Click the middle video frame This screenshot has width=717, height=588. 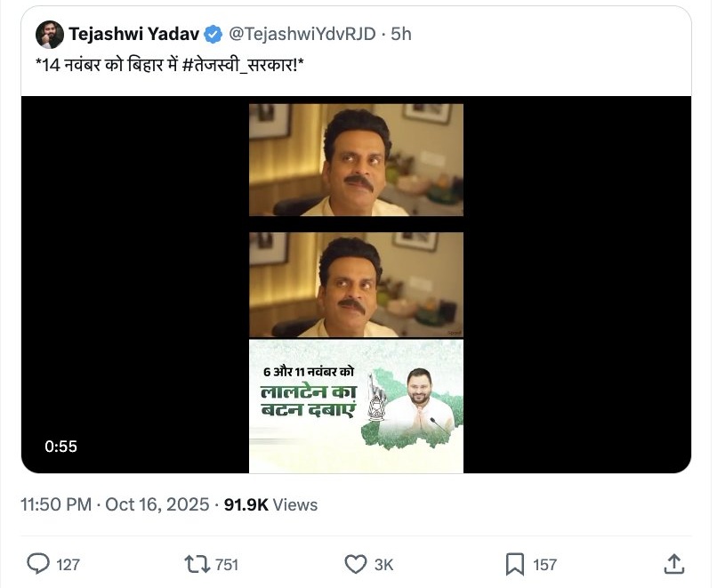(356, 285)
